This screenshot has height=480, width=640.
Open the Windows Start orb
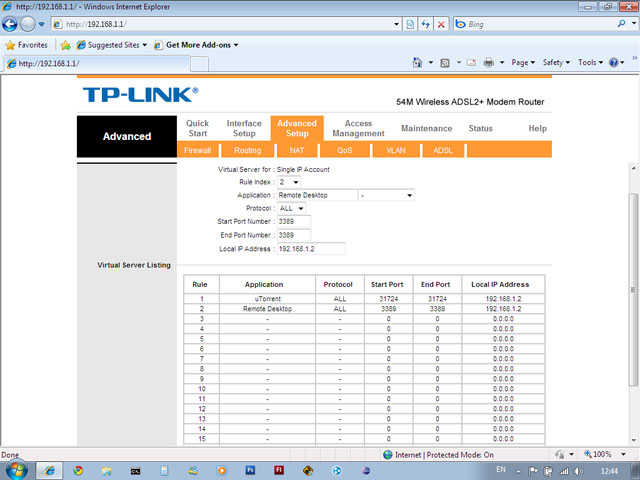coord(16,471)
